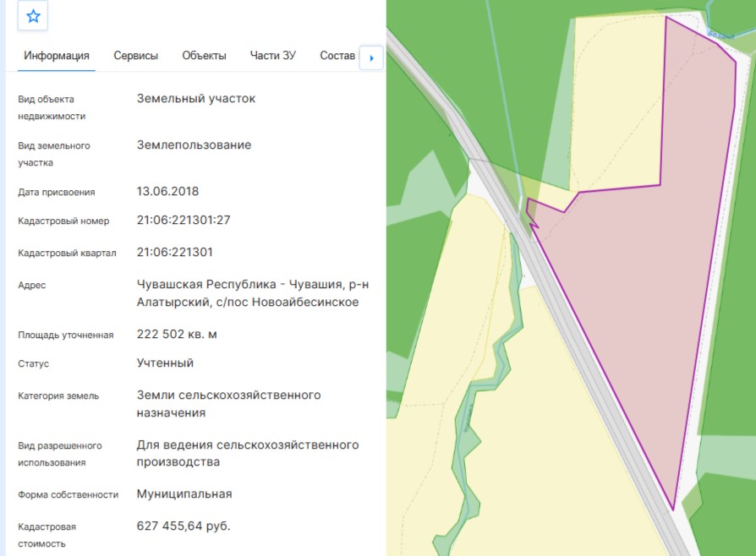
Task: Click the Землепользование value
Action: pyautogui.click(x=194, y=145)
